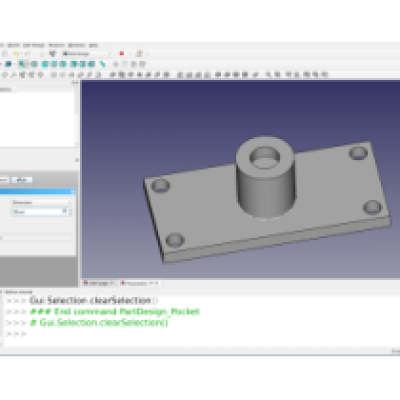Open the Part Design menu

click(34, 45)
